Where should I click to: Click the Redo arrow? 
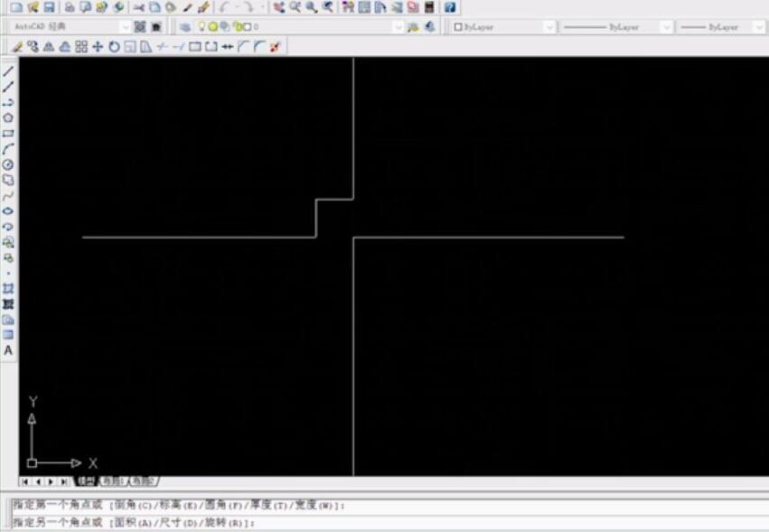point(249,7)
